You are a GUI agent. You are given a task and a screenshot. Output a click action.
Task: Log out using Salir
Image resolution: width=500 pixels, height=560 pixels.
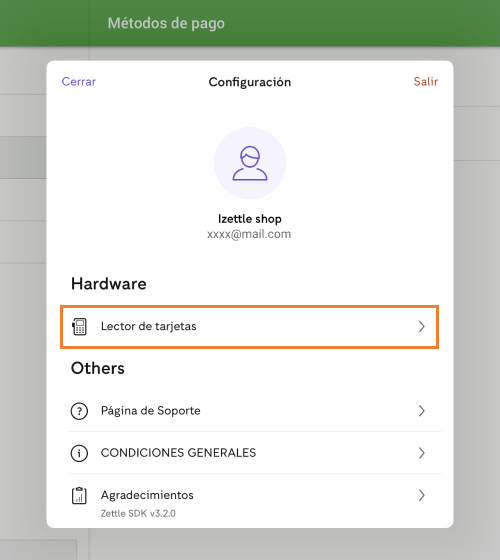tap(425, 81)
